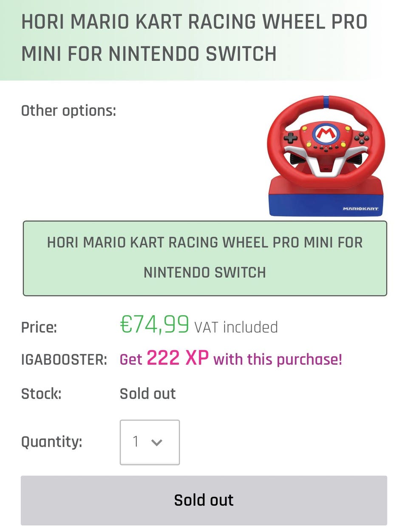Click the Mario M logo on the wheel
Image resolution: width=408 pixels, height=532 pixels.
click(326, 133)
